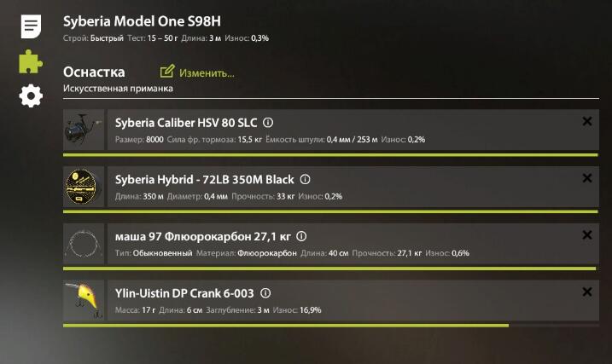
Task: Remove the маша 97 fluorocarbon leader
Action: tap(587, 235)
